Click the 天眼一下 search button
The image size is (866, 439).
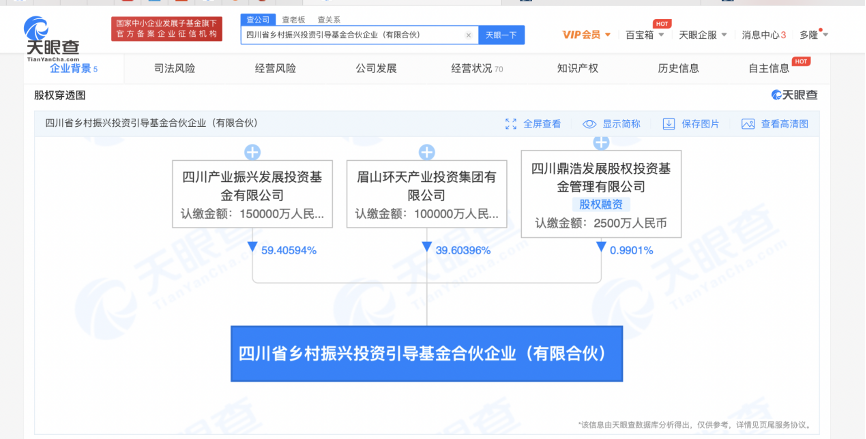(501, 35)
